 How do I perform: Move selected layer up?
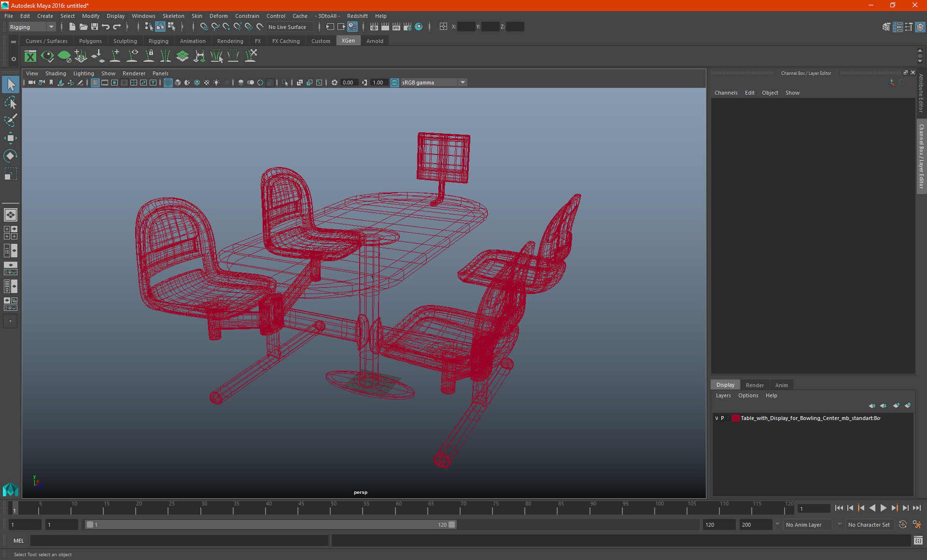(x=872, y=406)
